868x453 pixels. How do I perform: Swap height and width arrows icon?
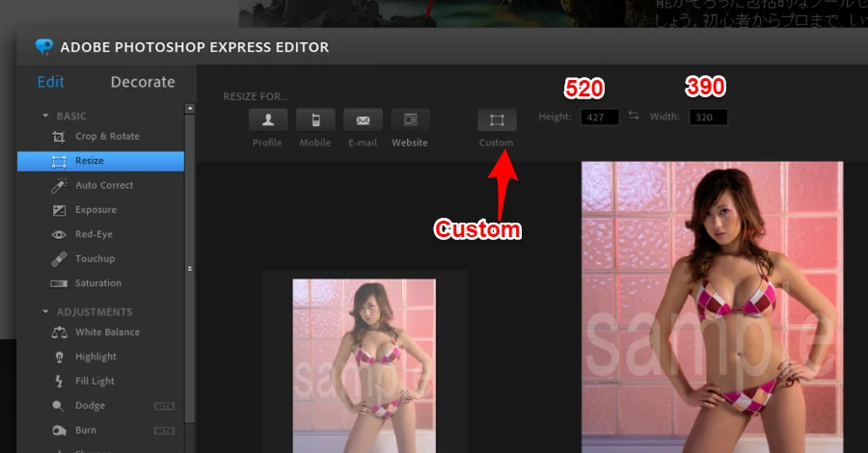[634, 116]
